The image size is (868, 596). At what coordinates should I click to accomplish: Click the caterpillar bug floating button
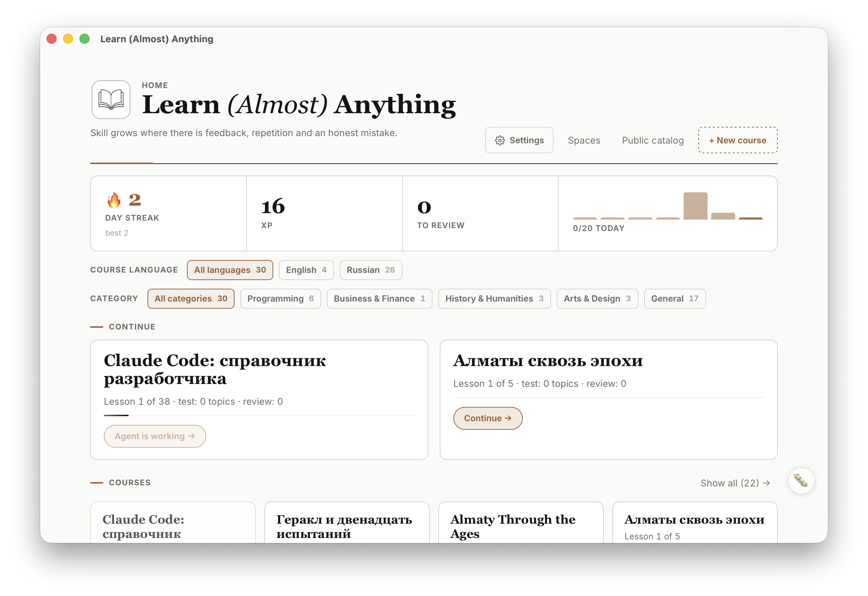[801, 481]
